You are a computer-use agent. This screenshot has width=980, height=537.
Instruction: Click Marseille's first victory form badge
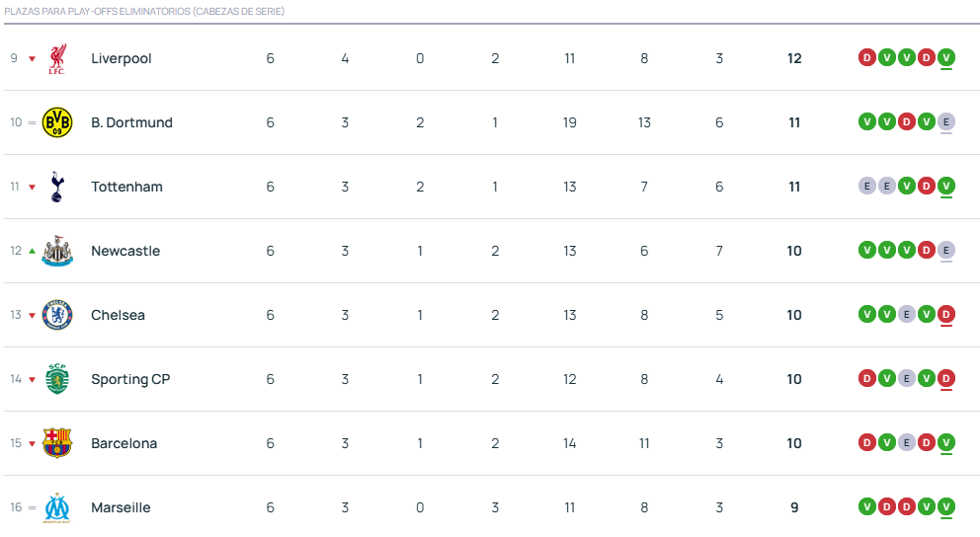[x=867, y=506]
